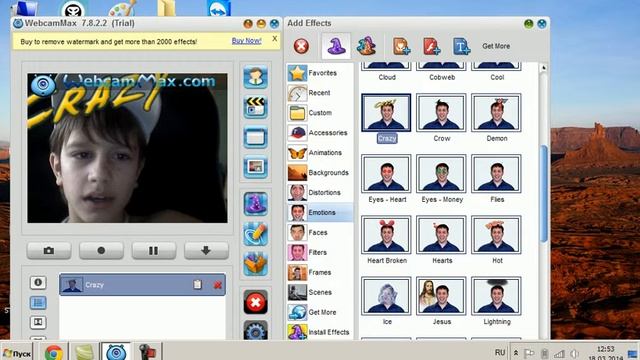This screenshot has height=360, width=640.
Task: Start recording with the record button
Action: (x=101, y=251)
